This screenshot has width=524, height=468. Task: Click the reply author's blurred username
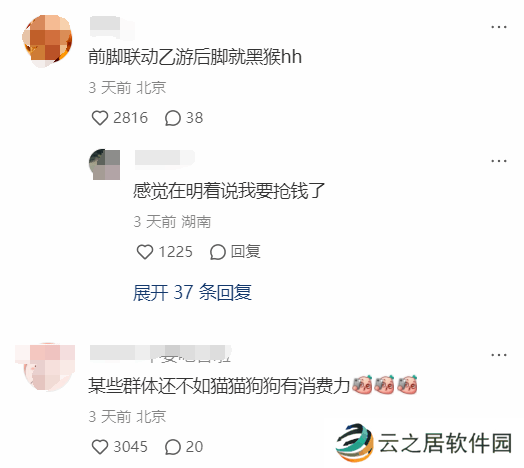[164, 157]
